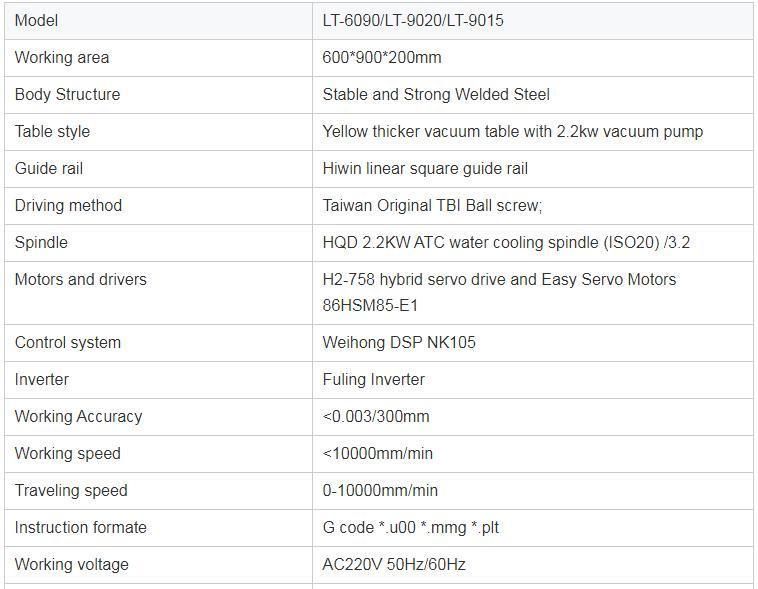Select 'Weihong DSP NK105' value
758x589 pixels.
399,342
